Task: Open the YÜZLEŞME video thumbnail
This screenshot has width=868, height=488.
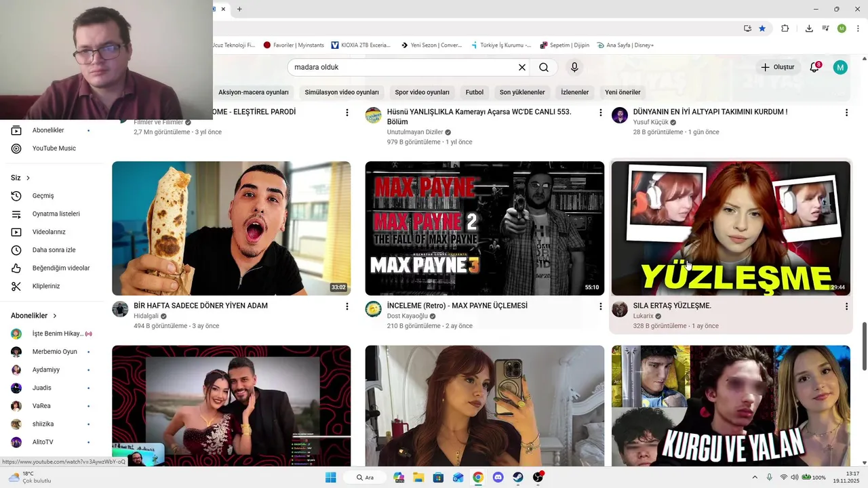Action: click(730, 228)
